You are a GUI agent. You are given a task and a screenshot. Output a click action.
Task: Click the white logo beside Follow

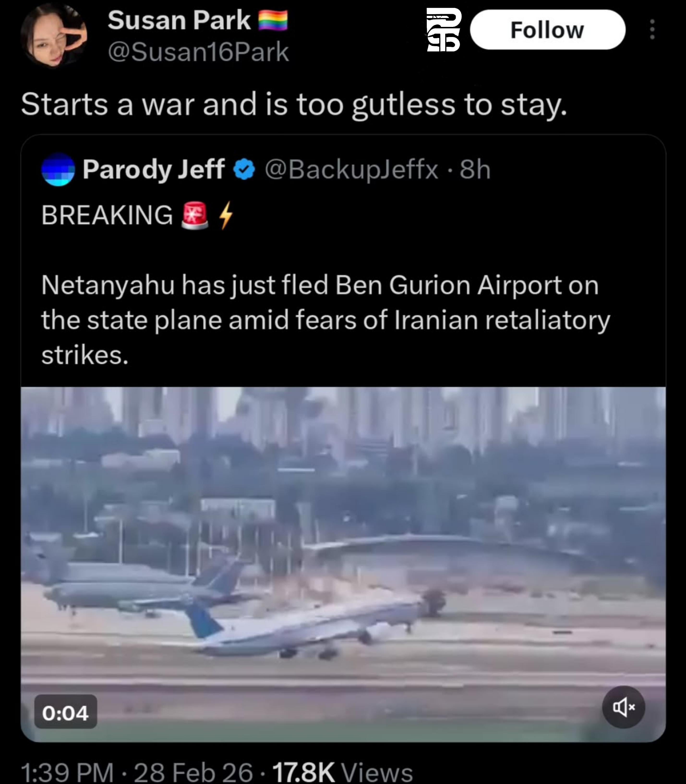click(444, 30)
